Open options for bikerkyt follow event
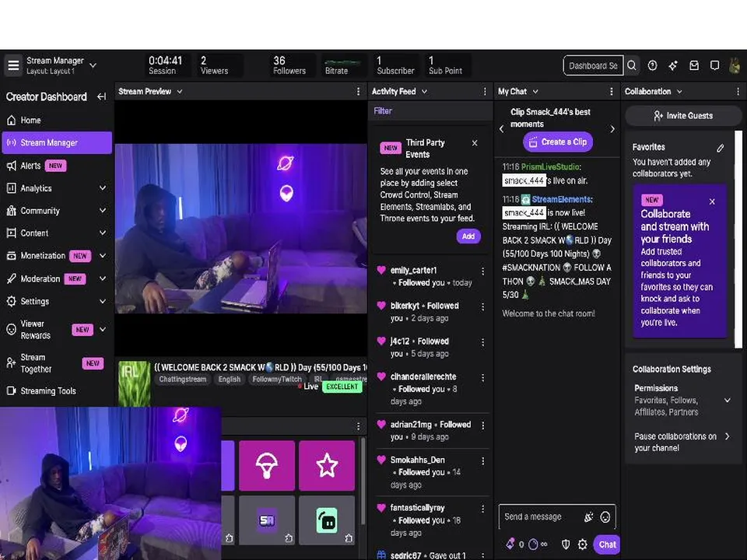The height and width of the screenshot is (560, 747). pyautogui.click(x=482, y=306)
